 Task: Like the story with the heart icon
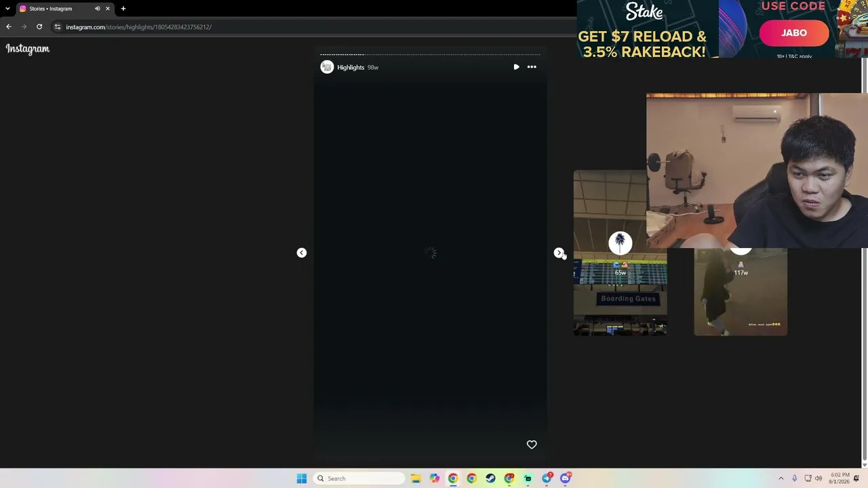(x=532, y=445)
